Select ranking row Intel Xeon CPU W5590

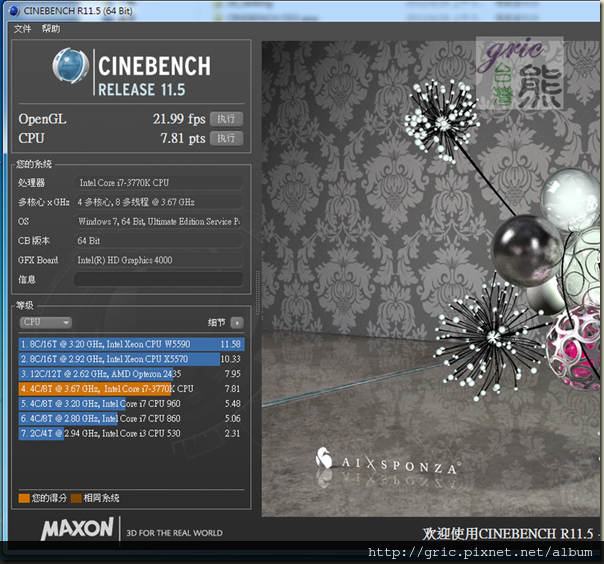(x=131, y=344)
